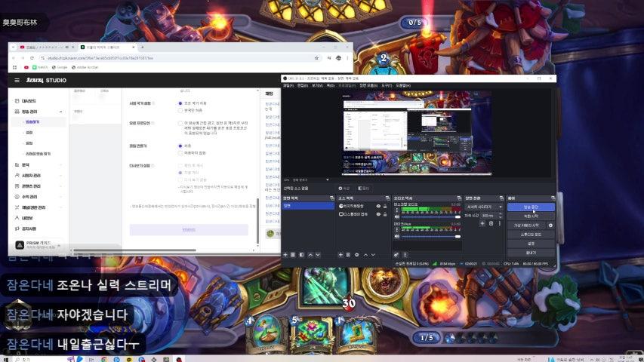Select disallow clip creation radio button
This screenshot has width=644, height=362.
pos(180,153)
